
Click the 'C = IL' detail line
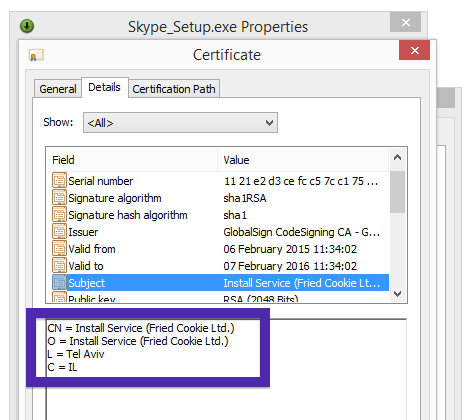62,367
